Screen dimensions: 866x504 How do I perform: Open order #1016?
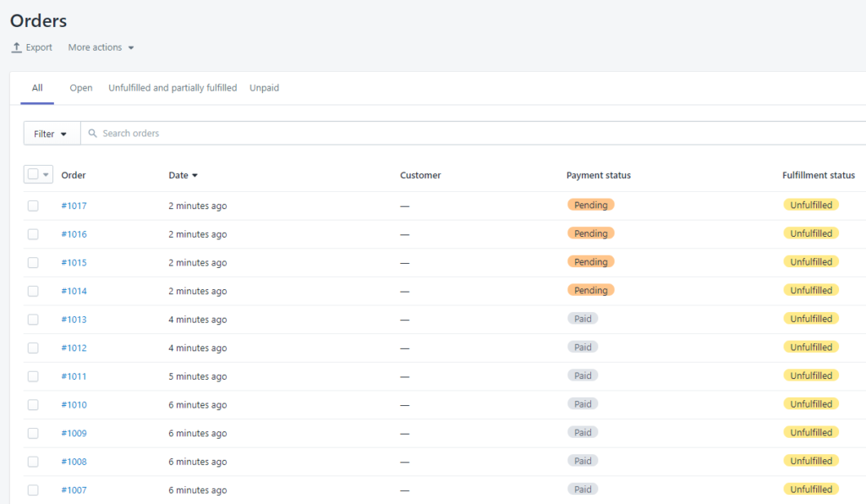click(x=74, y=233)
